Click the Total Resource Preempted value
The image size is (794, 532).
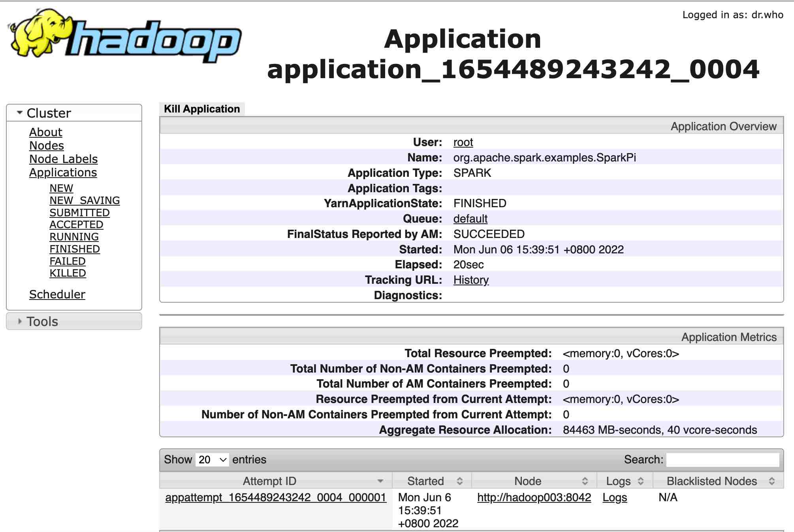point(621,353)
